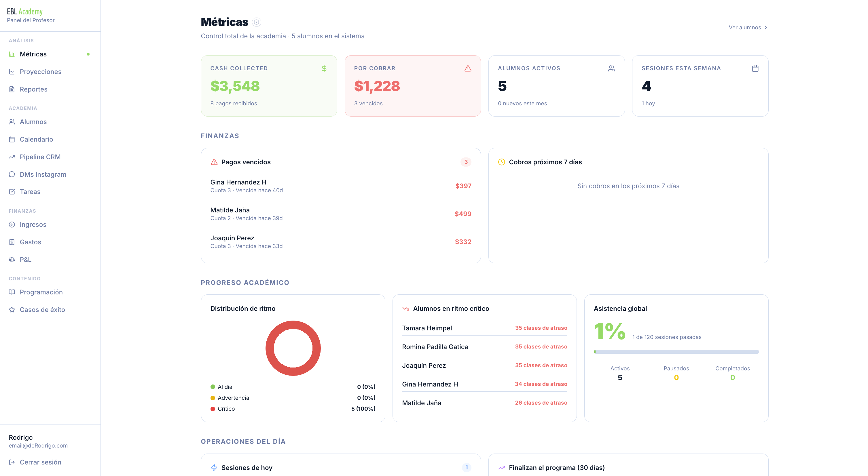Open Ingresos under Finanzas
The height and width of the screenshot is (476, 868).
tap(50, 224)
